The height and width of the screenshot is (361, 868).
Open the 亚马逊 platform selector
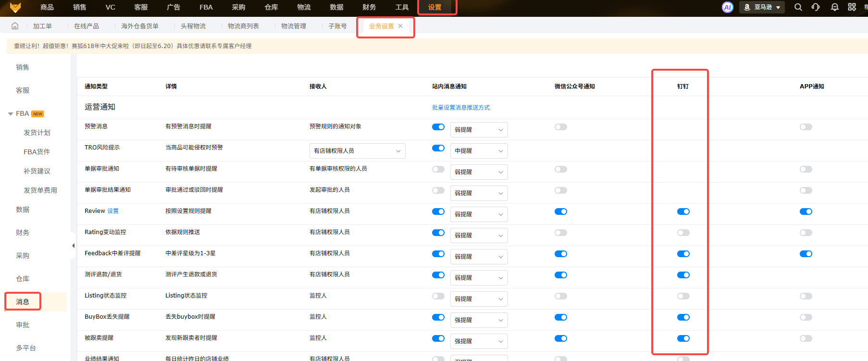(x=762, y=7)
